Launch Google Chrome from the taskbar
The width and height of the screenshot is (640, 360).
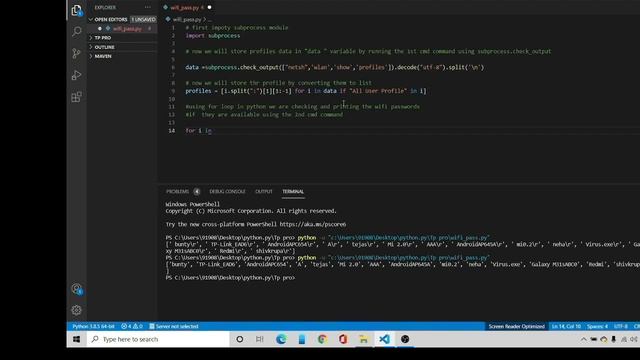tap(322, 339)
